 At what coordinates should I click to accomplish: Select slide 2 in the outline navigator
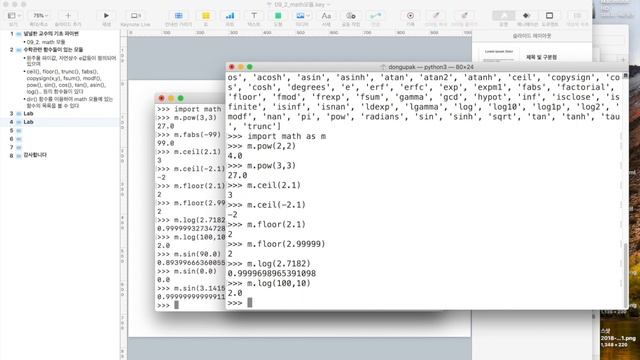[x=60, y=50]
